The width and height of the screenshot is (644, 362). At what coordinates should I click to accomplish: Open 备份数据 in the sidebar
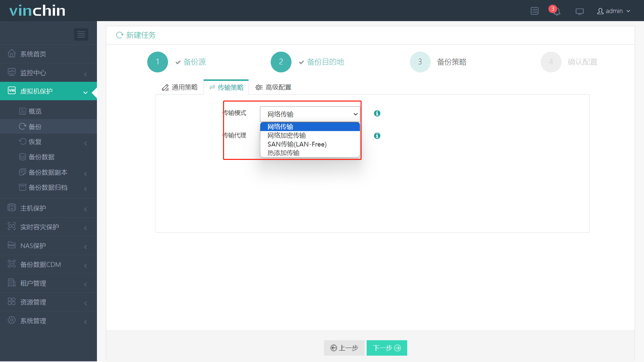(48, 157)
